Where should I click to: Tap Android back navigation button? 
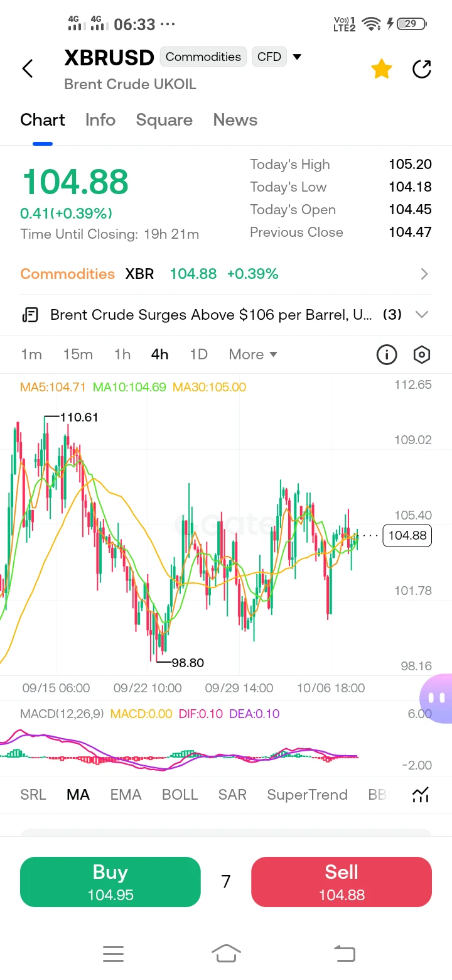click(x=344, y=954)
